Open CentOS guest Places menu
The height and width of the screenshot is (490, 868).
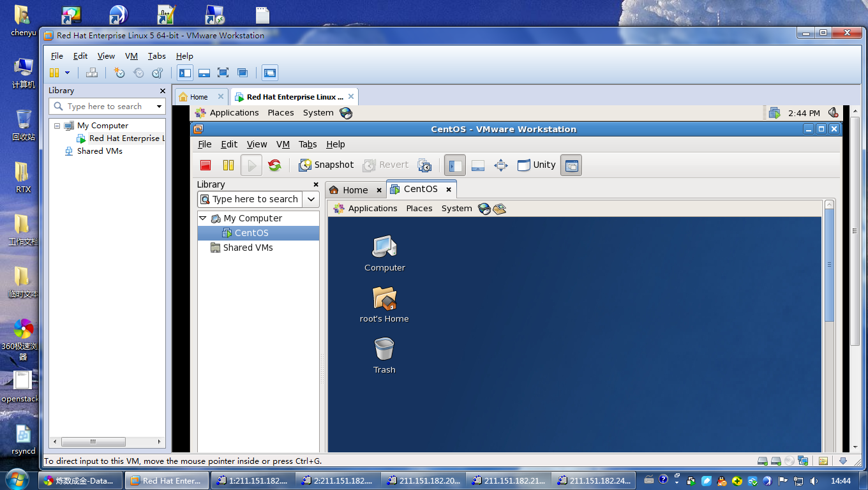[419, 209]
